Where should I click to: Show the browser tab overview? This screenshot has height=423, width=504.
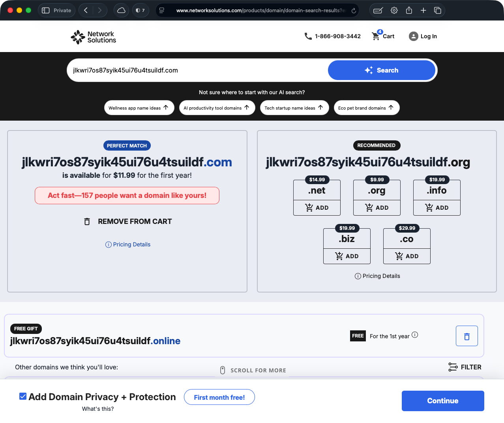point(437,11)
